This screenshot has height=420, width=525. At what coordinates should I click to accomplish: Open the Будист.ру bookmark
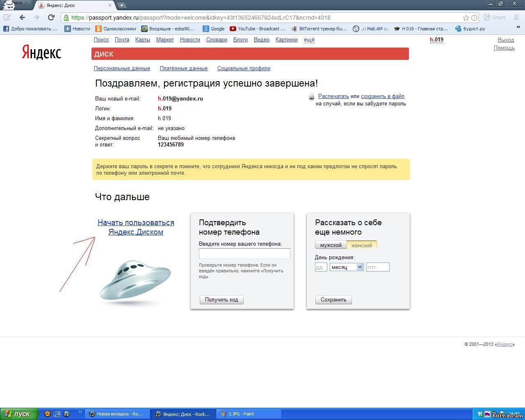[x=470, y=29]
